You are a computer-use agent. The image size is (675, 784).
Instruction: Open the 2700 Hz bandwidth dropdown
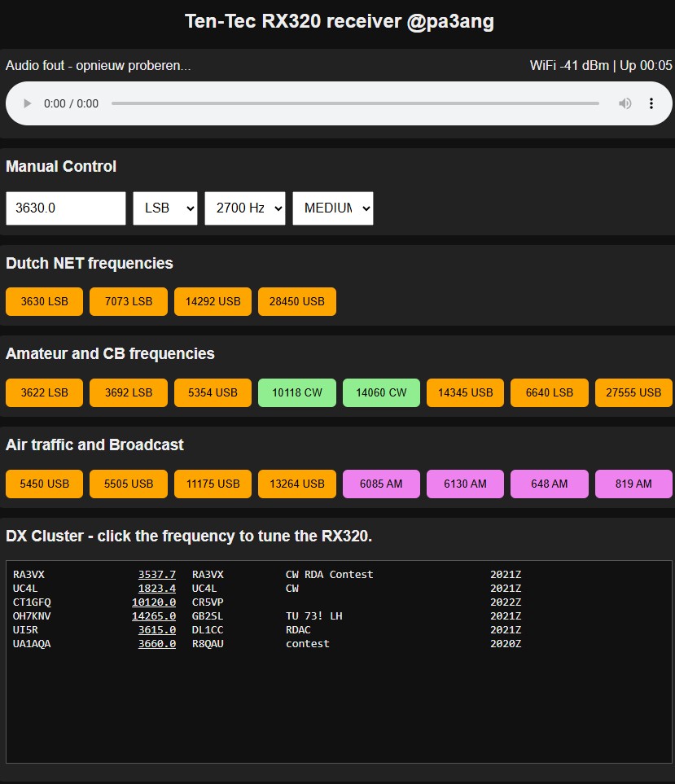pos(245,208)
